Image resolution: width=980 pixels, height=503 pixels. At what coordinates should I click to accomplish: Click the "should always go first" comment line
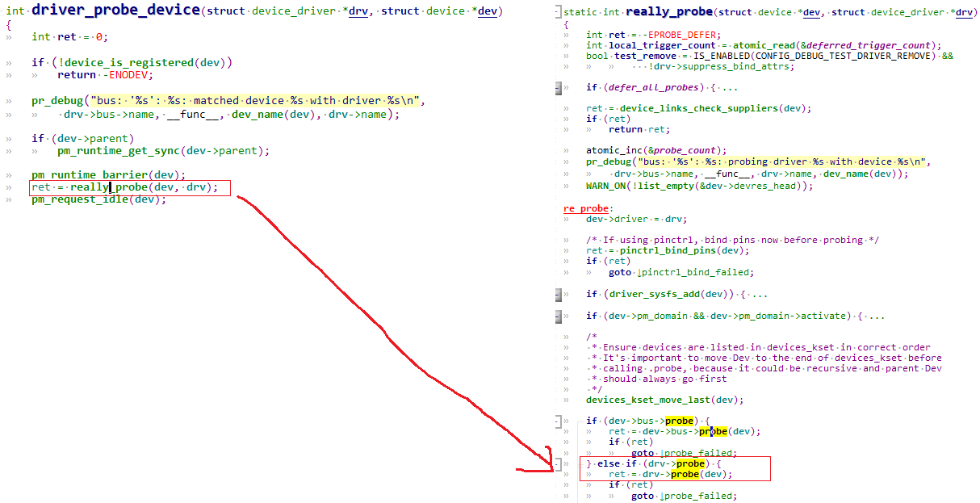coord(658,379)
